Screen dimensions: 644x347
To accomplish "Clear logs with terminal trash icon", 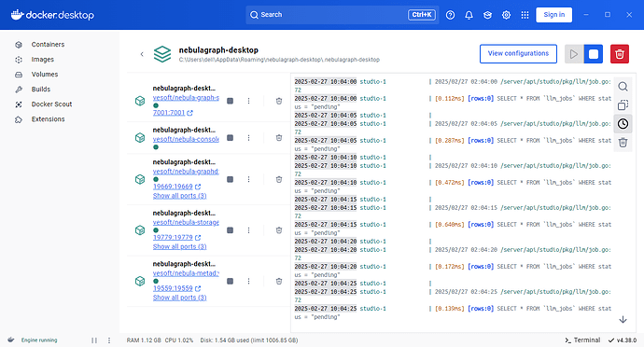I will [623, 143].
